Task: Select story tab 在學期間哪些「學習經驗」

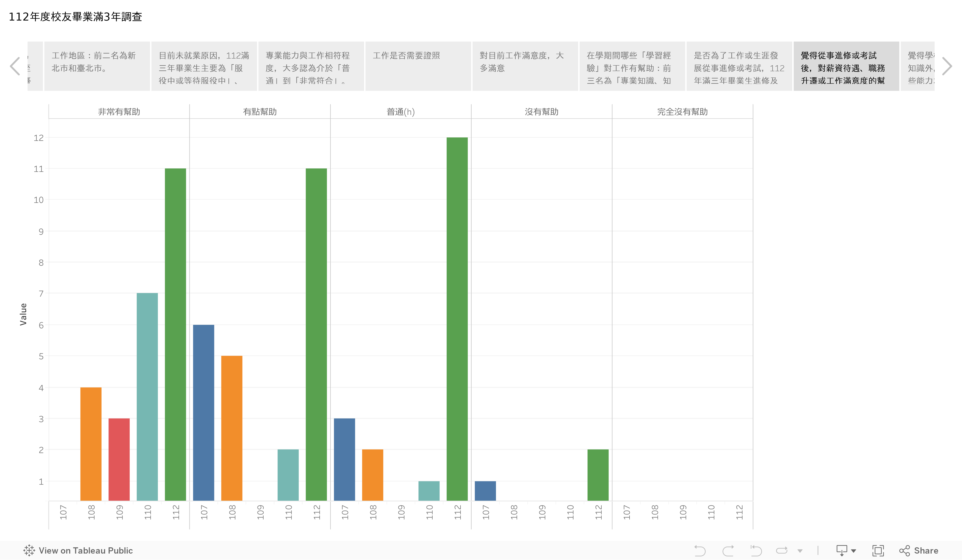Action: 632,66
